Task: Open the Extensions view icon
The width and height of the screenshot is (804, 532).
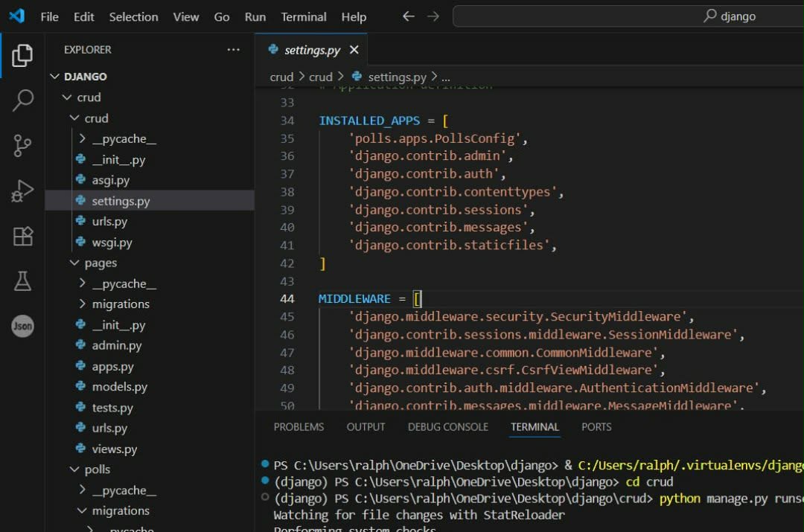Action: click(x=22, y=237)
